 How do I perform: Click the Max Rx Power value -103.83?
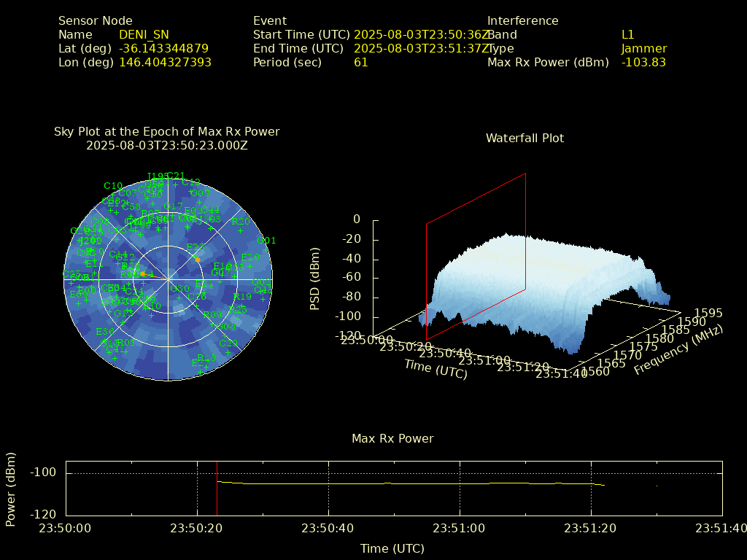643,62
